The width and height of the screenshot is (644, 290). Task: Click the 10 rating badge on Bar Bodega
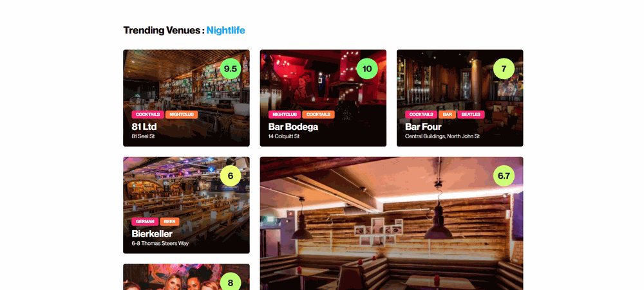click(x=367, y=69)
